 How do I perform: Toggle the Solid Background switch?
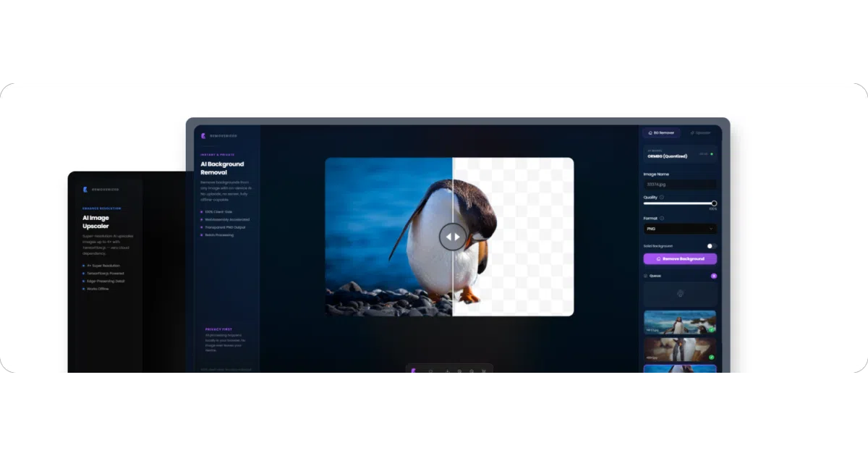pyautogui.click(x=712, y=246)
